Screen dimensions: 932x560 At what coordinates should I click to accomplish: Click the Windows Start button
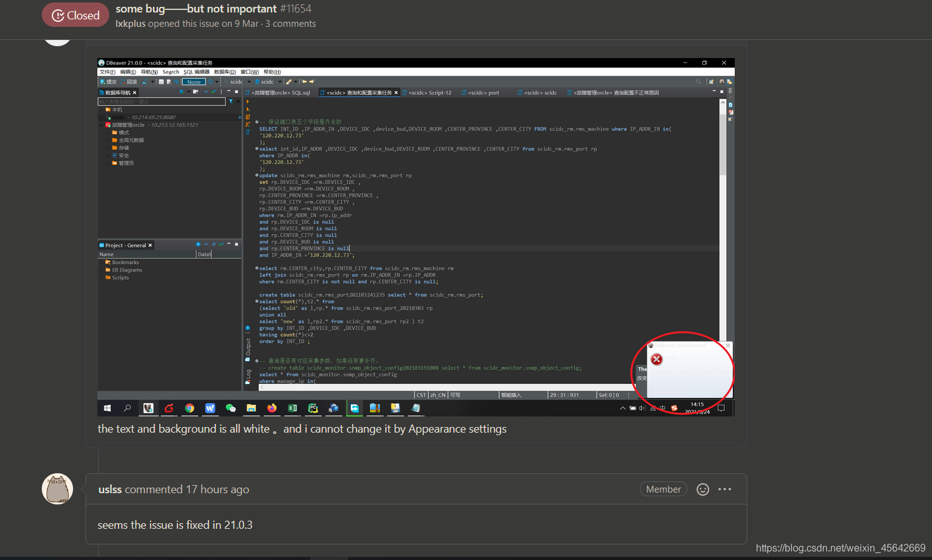107,408
